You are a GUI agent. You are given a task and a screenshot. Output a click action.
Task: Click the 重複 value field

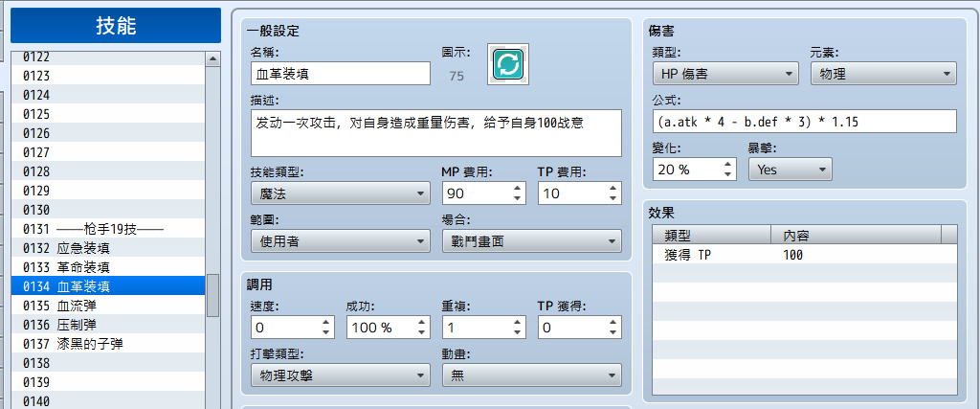point(483,327)
